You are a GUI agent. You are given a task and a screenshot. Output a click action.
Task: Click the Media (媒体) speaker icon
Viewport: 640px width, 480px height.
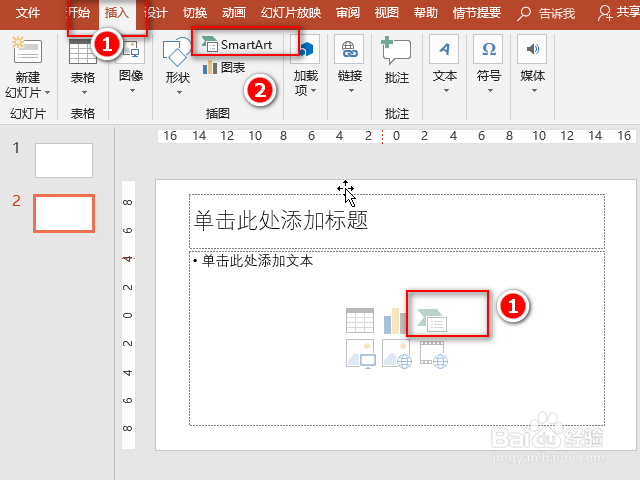coord(532,49)
